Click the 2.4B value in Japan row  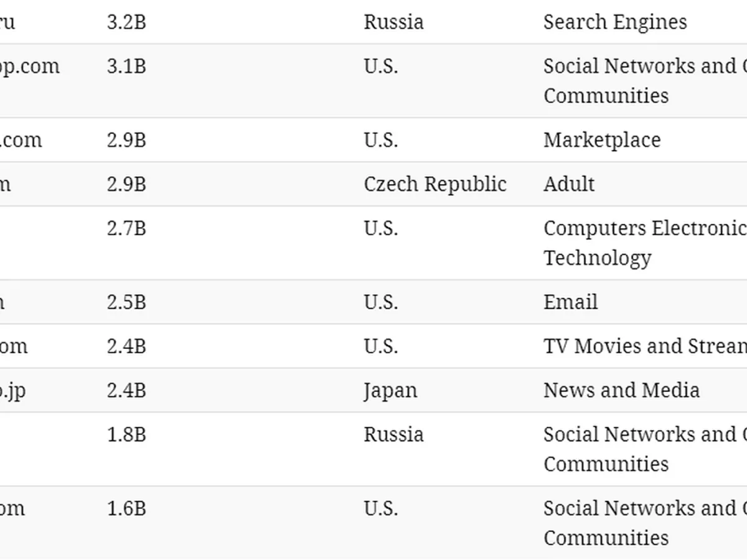[126, 391]
